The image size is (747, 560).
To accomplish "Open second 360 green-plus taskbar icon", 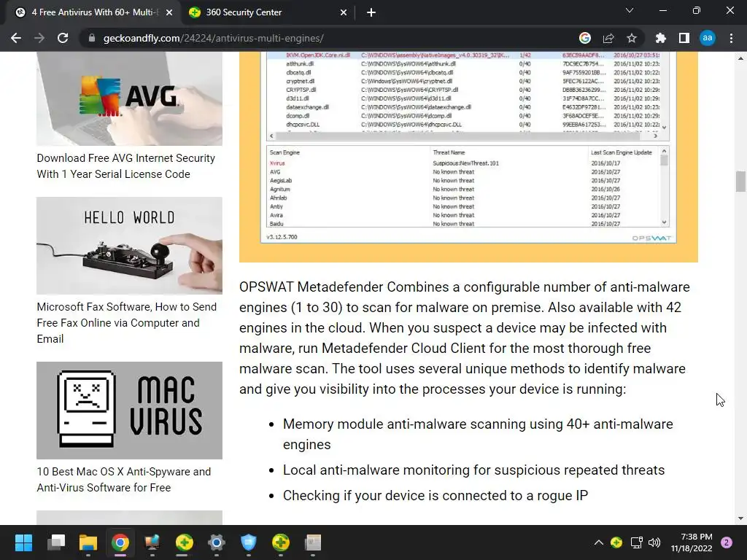I will tap(281, 542).
